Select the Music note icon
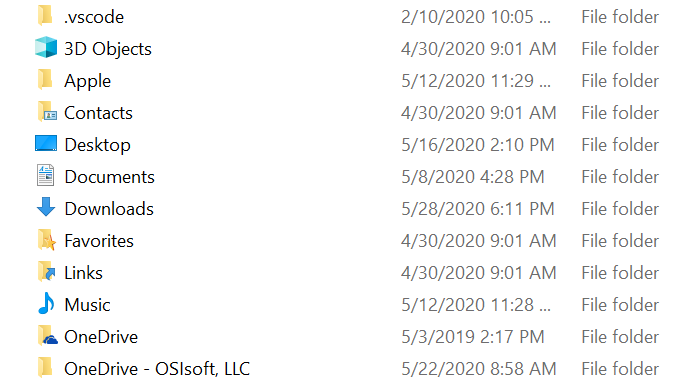 (x=46, y=303)
